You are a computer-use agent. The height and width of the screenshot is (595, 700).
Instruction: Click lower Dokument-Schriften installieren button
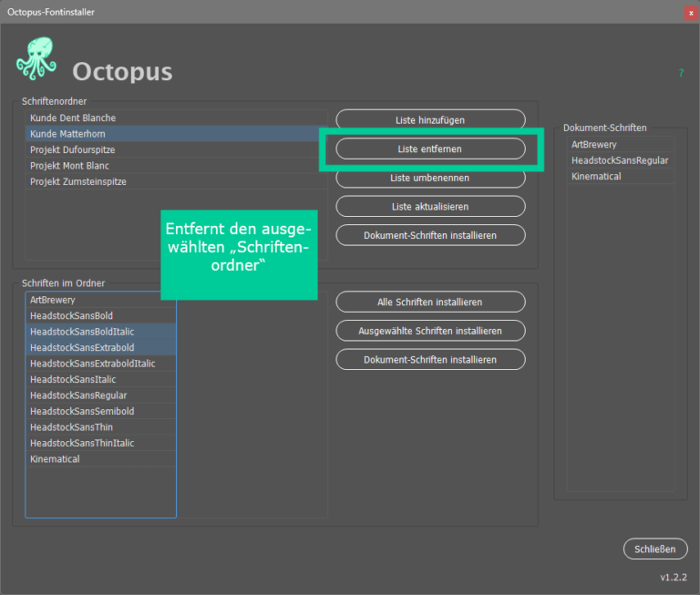click(430, 360)
